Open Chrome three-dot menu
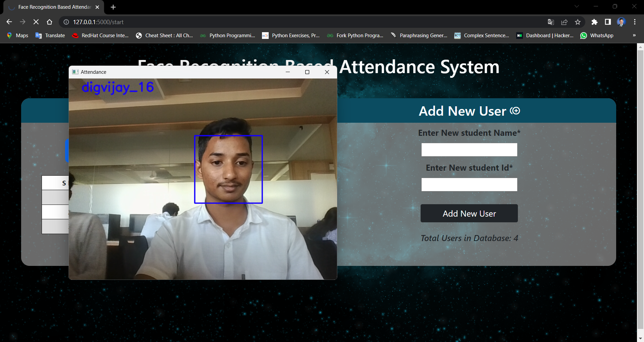Screen dimensions: 644x342 [635, 22]
